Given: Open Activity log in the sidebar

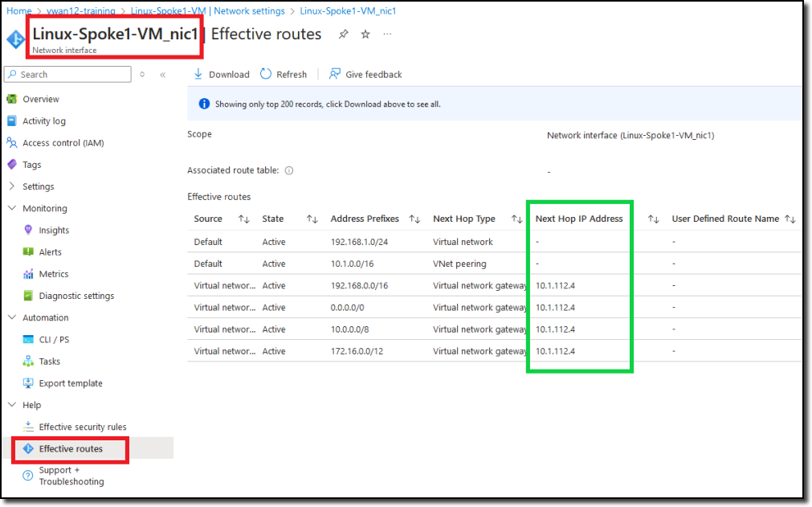Looking at the screenshot, I should tap(44, 121).
